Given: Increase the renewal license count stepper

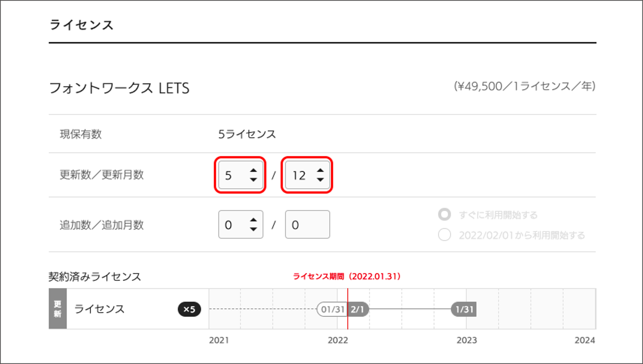Looking at the screenshot, I should coord(253,171).
